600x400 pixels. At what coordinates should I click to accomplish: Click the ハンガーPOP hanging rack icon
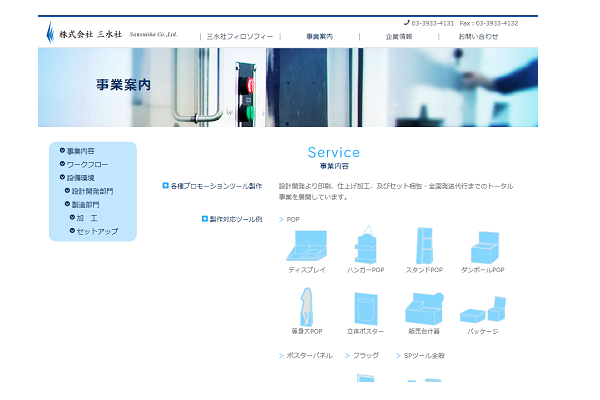tap(365, 245)
